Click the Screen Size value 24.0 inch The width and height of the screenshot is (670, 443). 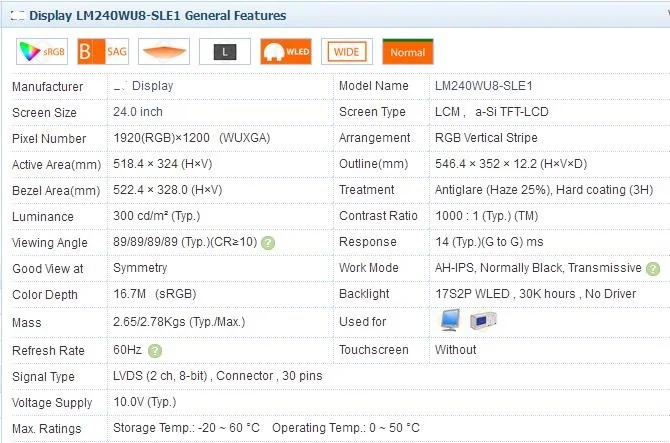click(138, 112)
